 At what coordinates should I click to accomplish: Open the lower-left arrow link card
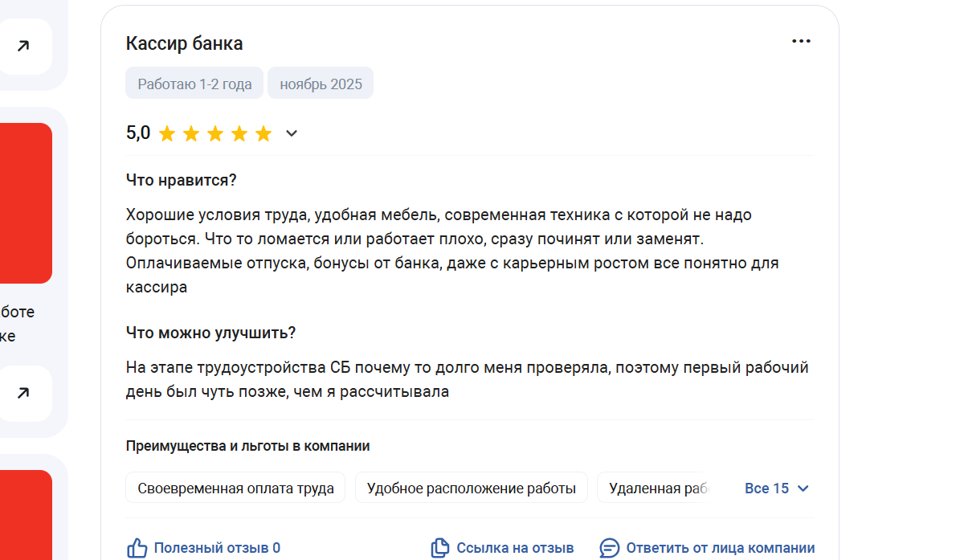pos(23,393)
